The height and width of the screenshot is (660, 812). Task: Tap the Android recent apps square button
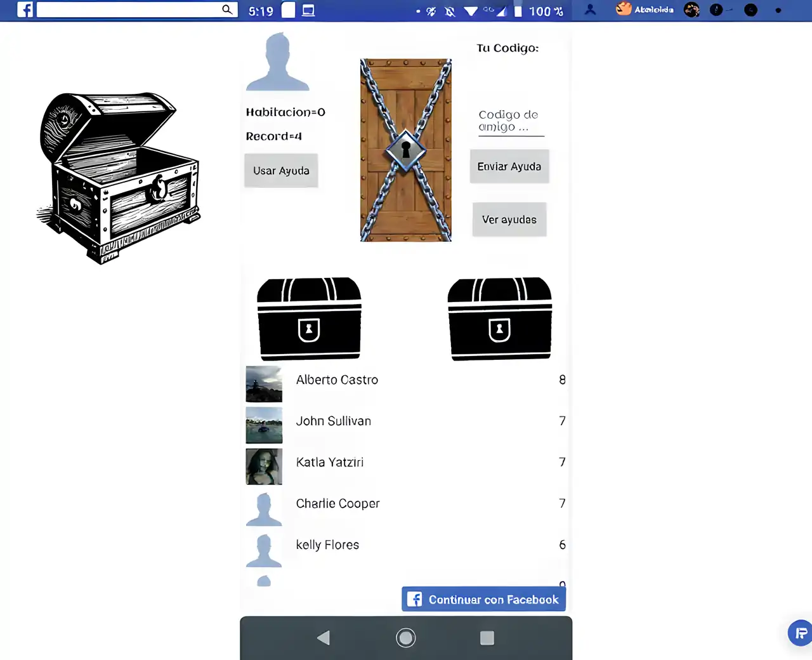(x=487, y=638)
